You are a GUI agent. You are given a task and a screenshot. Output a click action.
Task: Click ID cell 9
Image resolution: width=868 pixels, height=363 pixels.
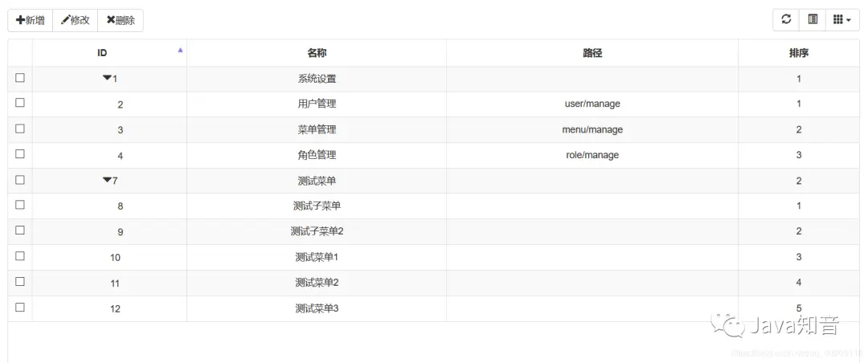pos(109,232)
